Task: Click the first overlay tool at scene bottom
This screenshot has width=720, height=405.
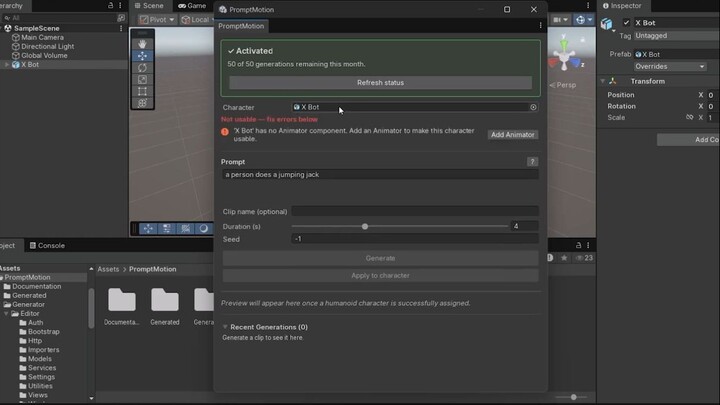Action: coord(148,228)
